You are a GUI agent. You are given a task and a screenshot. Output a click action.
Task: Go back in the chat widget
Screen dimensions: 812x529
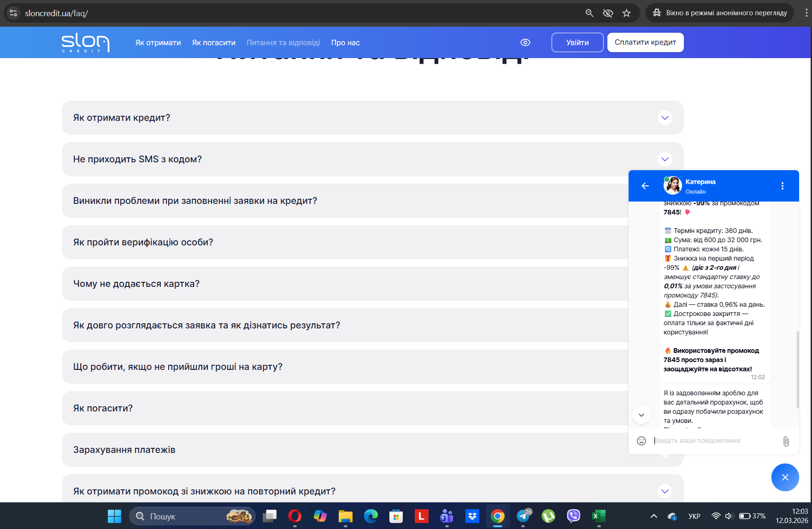point(645,186)
